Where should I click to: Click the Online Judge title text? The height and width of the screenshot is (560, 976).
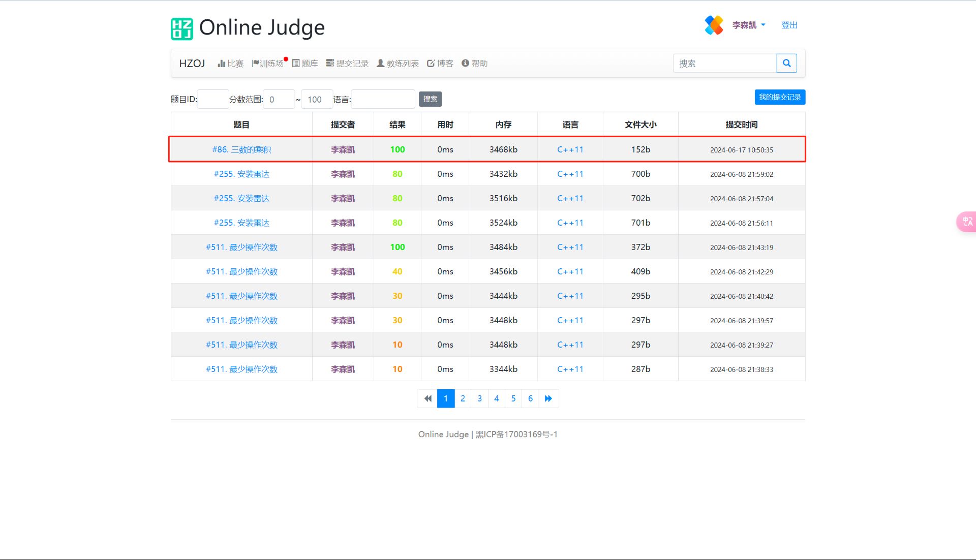pyautogui.click(x=262, y=27)
